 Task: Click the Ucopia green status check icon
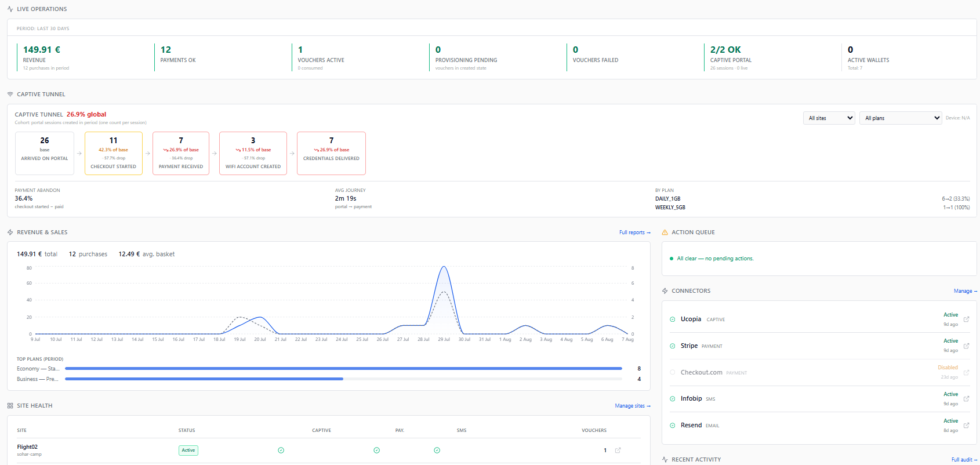673,319
